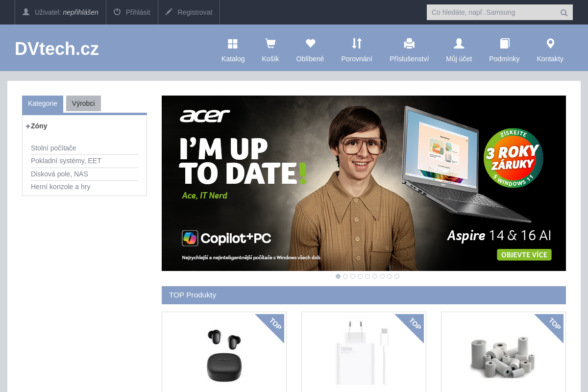Viewport: 588px width, 392px height.
Task: Click the Registrovat link
Action: point(189,12)
